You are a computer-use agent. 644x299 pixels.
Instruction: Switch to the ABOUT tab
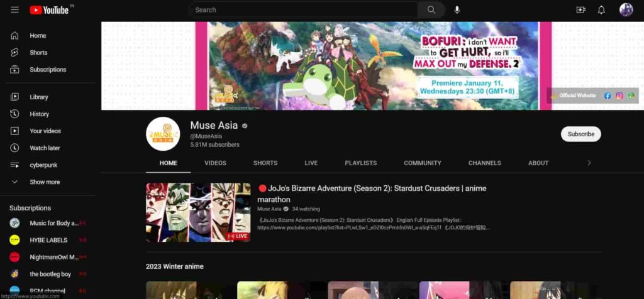pos(538,163)
